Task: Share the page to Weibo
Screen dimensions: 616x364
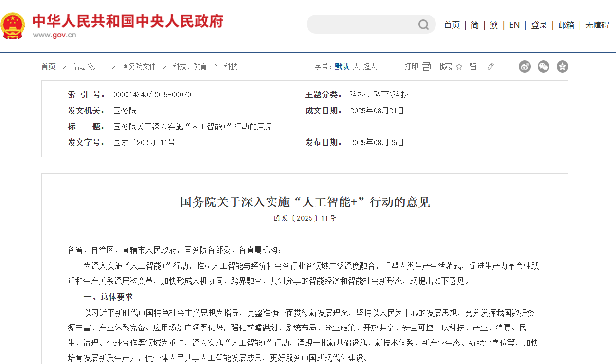Action: 525,67
